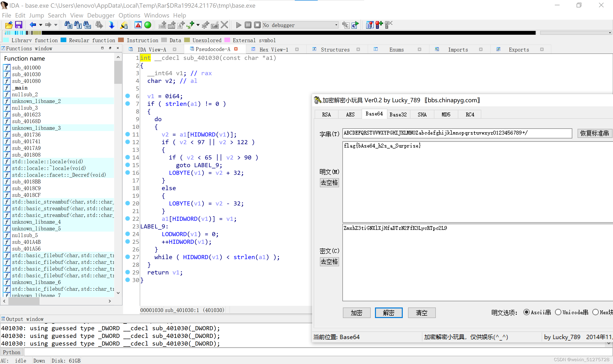
Task: Open the green plus S icon dropdown arrow
Action: 198,25
